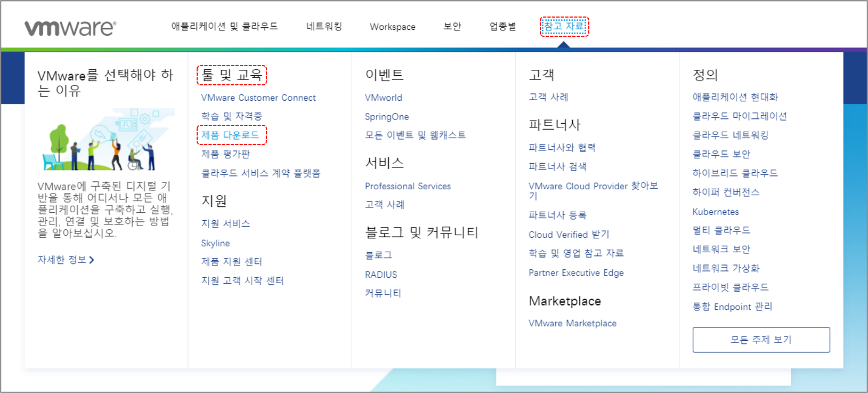Image resolution: width=868 pixels, height=393 pixels.
Task: Open 통합 Endpoint 관리 link
Action: point(732,307)
